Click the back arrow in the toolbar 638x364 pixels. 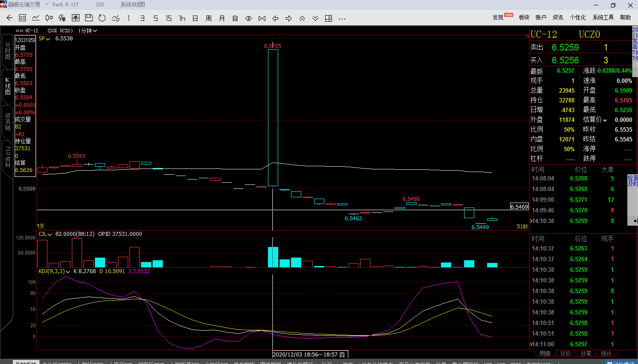coord(9,18)
